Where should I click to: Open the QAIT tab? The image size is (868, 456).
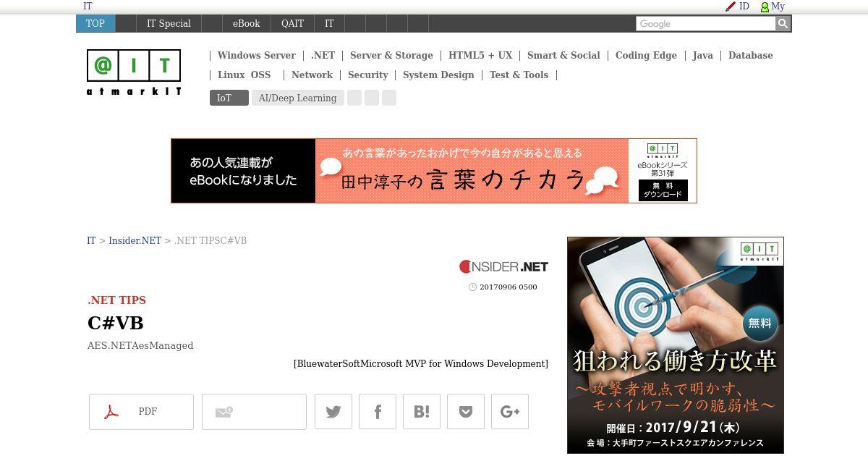(x=292, y=24)
